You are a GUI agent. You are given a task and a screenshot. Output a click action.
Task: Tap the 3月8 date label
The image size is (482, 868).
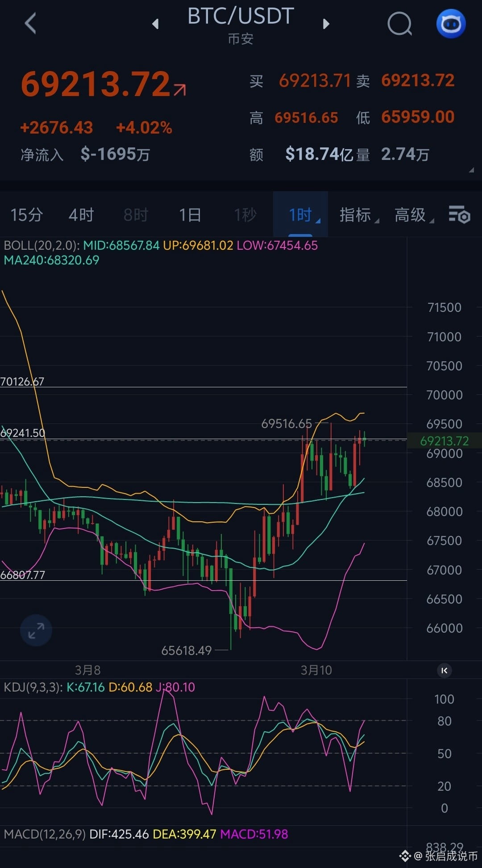[x=87, y=670]
